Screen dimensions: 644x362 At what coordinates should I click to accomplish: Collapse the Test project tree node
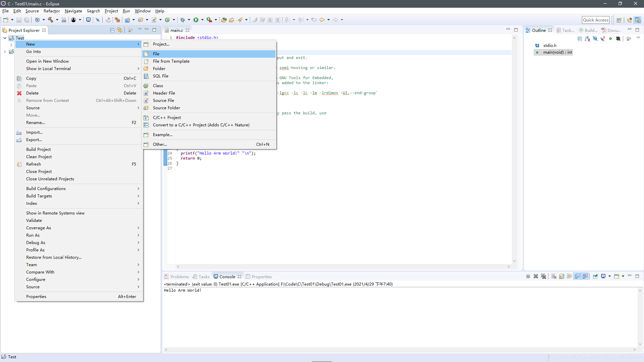point(5,38)
